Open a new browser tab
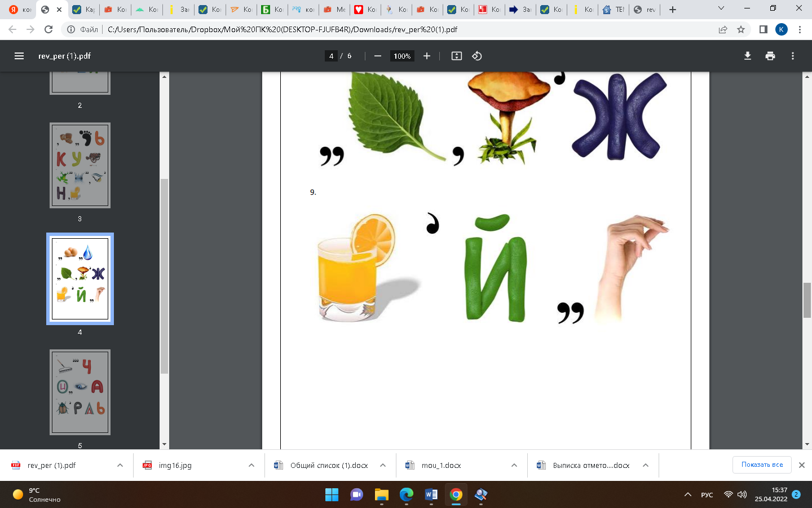 click(x=673, y=10)
